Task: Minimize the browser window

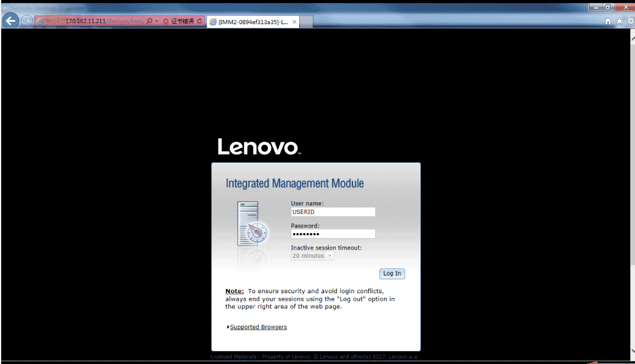Action: tap(595, 7)
